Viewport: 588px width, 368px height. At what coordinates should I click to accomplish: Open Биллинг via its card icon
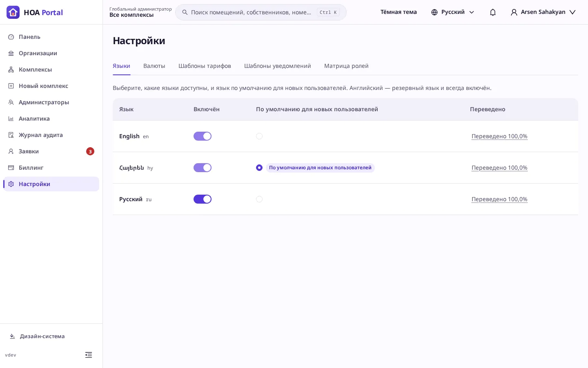click(11, 168)
